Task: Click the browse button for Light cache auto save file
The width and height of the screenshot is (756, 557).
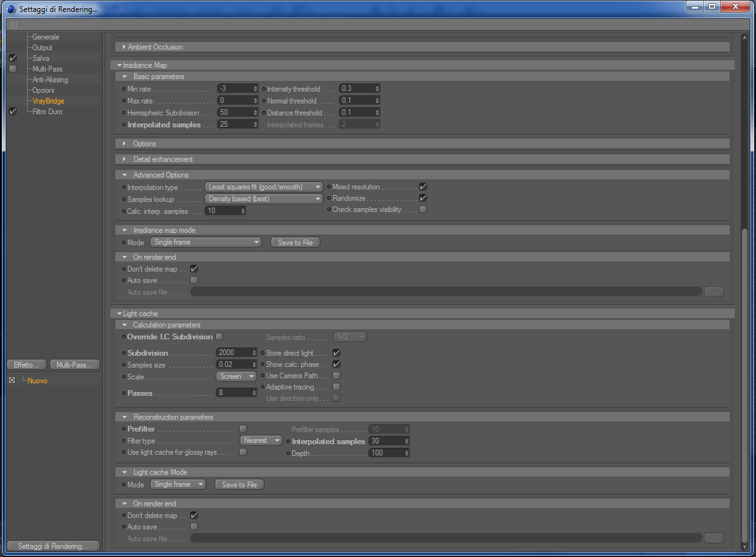Action: (714, 538)
